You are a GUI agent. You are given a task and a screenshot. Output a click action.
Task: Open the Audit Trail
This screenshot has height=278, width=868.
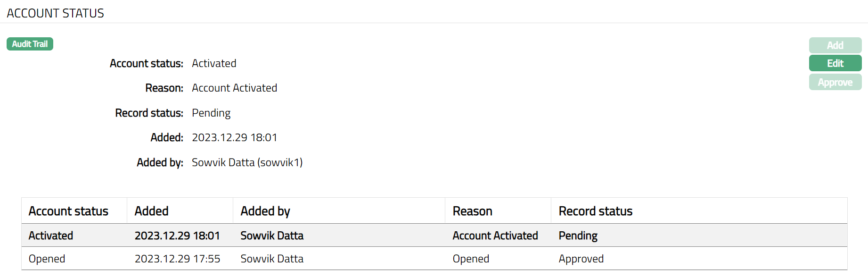[x=30, y=44]
